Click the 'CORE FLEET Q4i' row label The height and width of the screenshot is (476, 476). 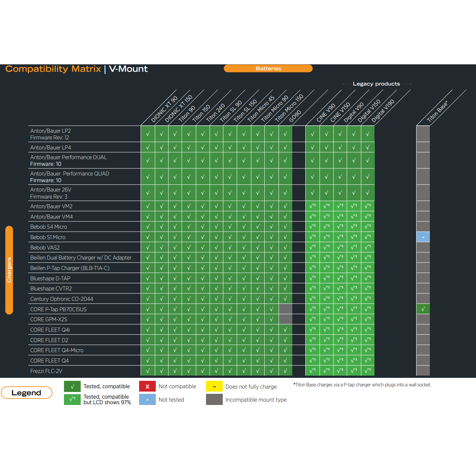tap(50, 330)
